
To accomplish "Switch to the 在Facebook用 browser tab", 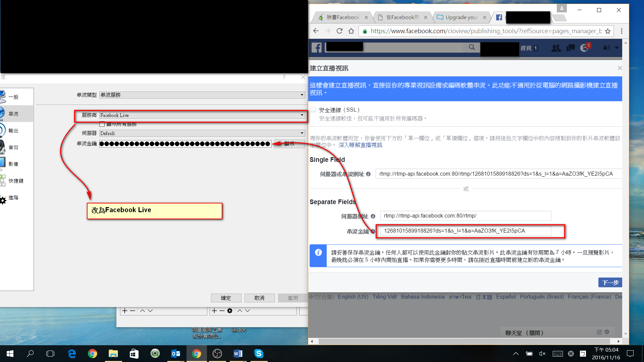I will (402, 17).
